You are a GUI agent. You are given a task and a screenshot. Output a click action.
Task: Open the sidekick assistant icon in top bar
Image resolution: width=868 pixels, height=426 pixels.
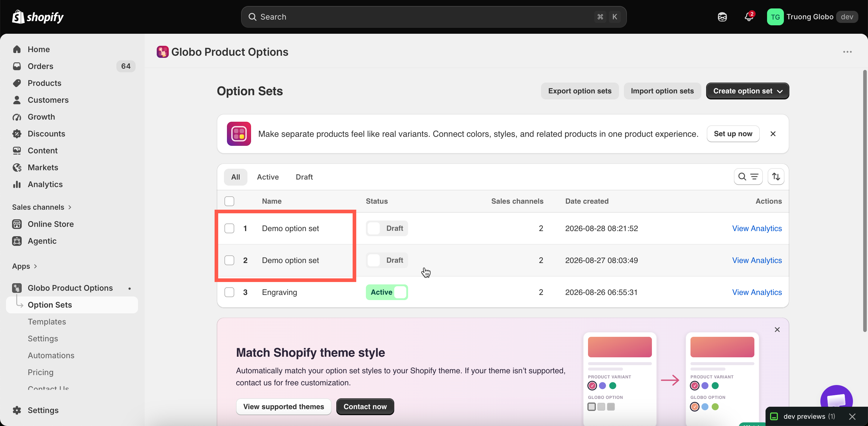[722, 17]
